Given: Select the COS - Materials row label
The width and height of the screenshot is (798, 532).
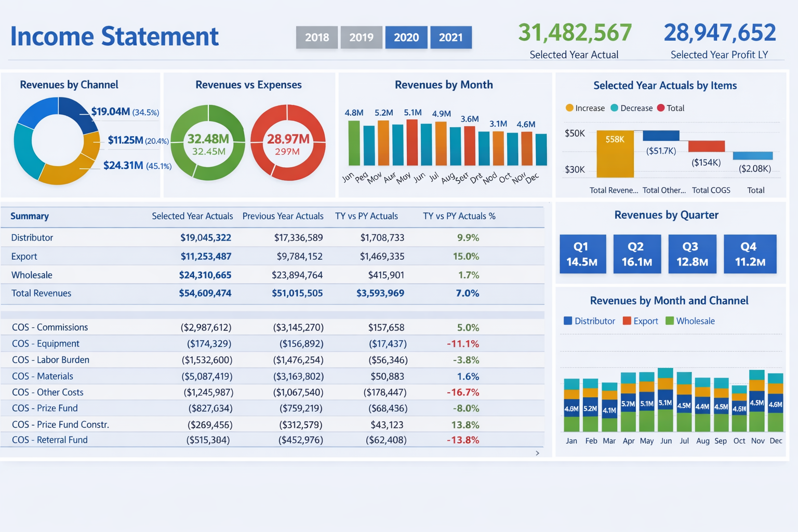Looking at the screenshot, I should pos(43,376).
